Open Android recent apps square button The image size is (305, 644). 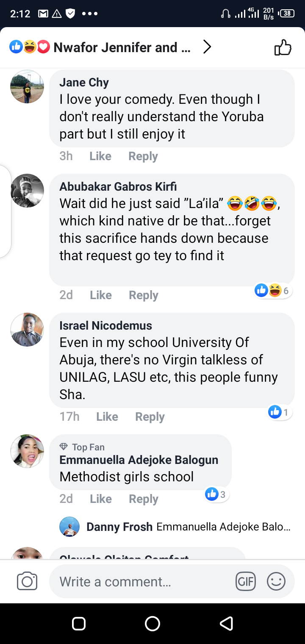coord(79,623)
